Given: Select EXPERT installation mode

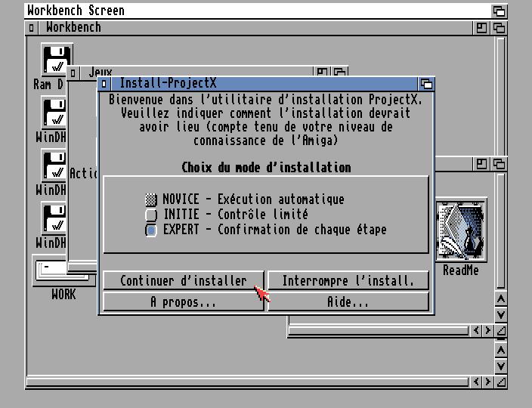Looking at the screenshot, I should click(151, 230).
